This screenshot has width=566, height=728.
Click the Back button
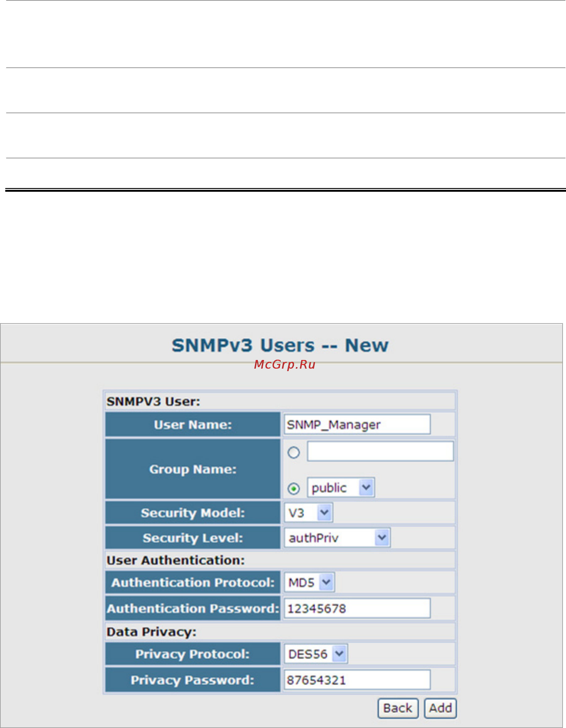[398, 708]
